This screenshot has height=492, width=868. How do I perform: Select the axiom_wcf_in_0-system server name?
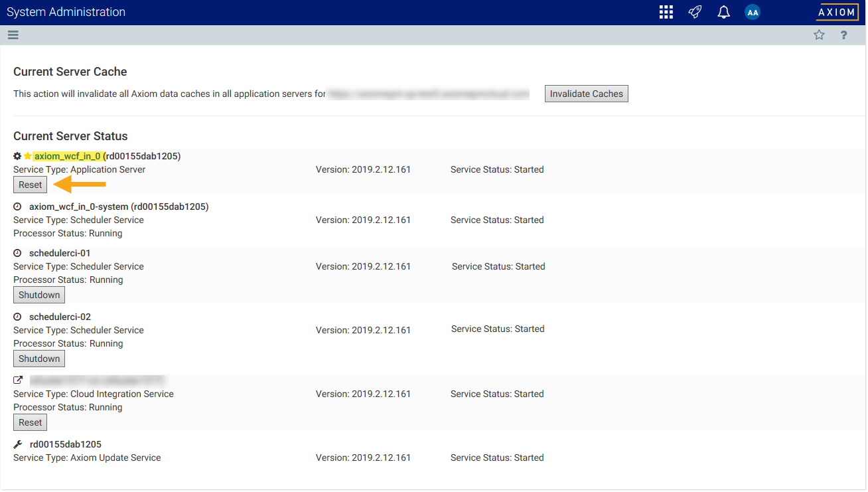(x=79, y=206)
